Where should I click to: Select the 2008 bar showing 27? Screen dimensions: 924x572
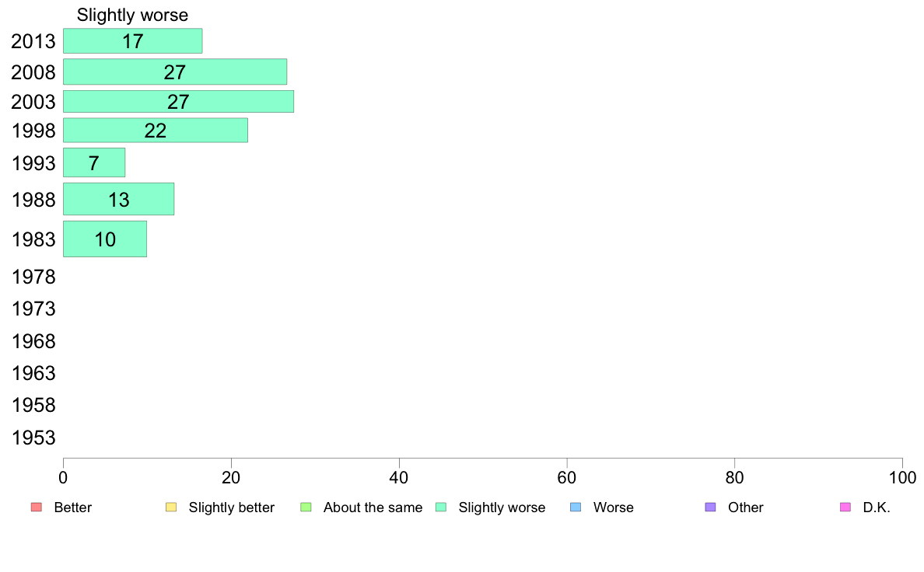[x=175, y=71]
